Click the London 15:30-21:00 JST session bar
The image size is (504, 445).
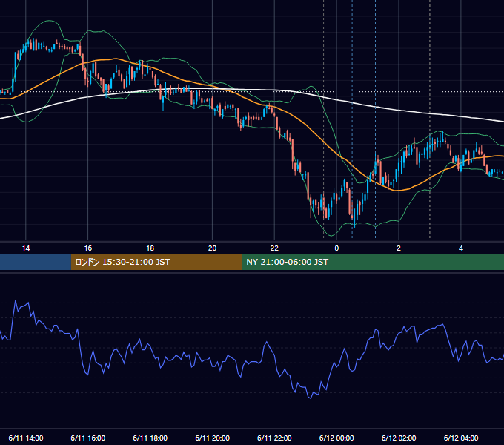(x=156, y=262)
